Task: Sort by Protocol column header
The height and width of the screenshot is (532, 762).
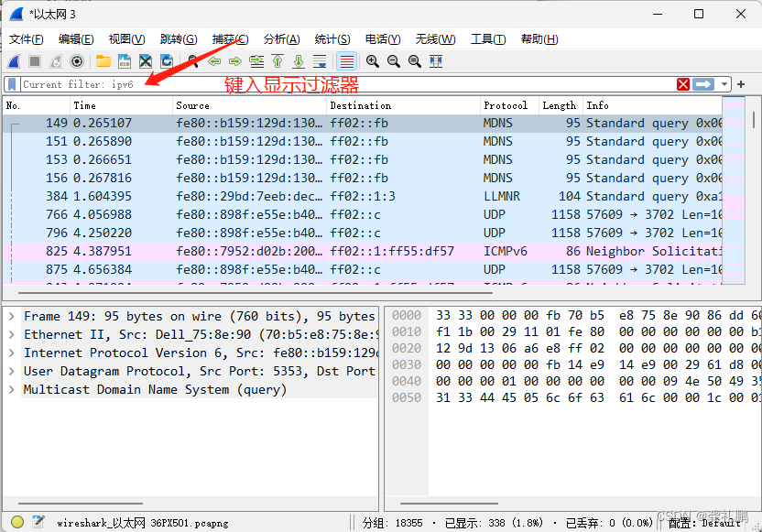Action: (x=509, y=105)
